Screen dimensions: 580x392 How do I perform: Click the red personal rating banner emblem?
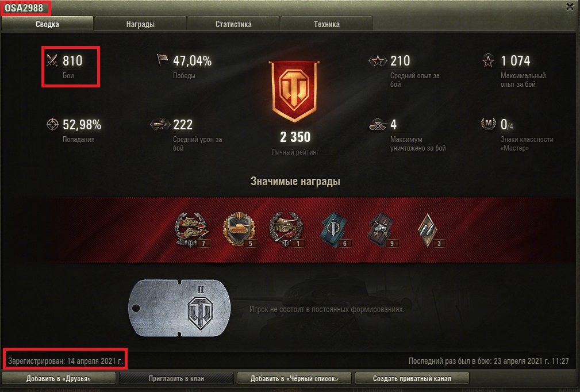tap(294, 91)
